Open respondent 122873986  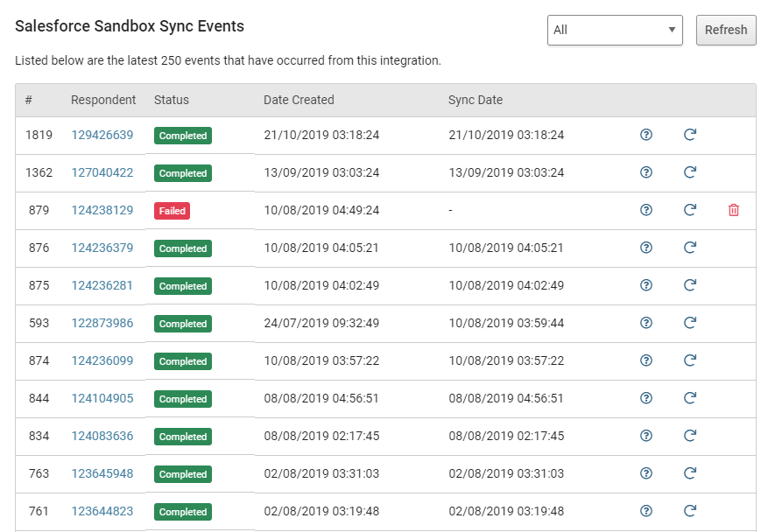click(102, 323)
